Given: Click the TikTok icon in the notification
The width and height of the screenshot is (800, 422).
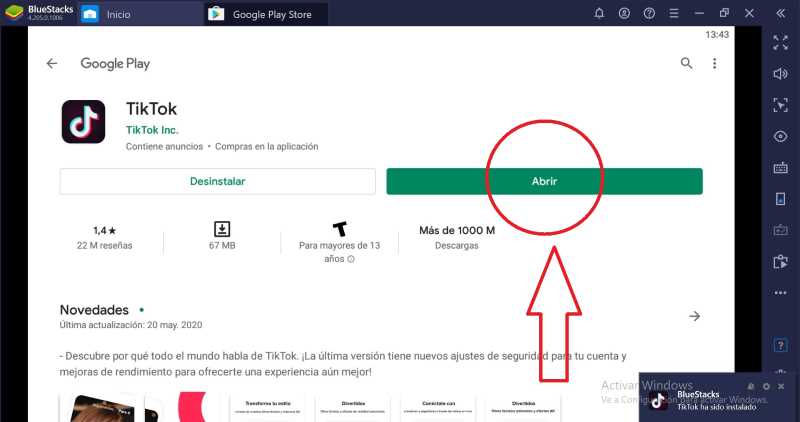Looking at the screenshot, I should (x=659, y=401).
